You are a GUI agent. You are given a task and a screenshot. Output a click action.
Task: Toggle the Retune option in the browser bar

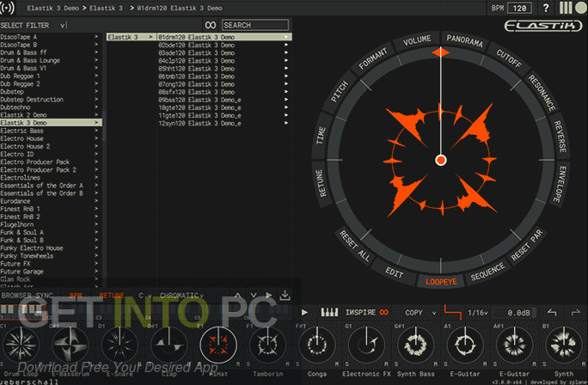[112, 296]
